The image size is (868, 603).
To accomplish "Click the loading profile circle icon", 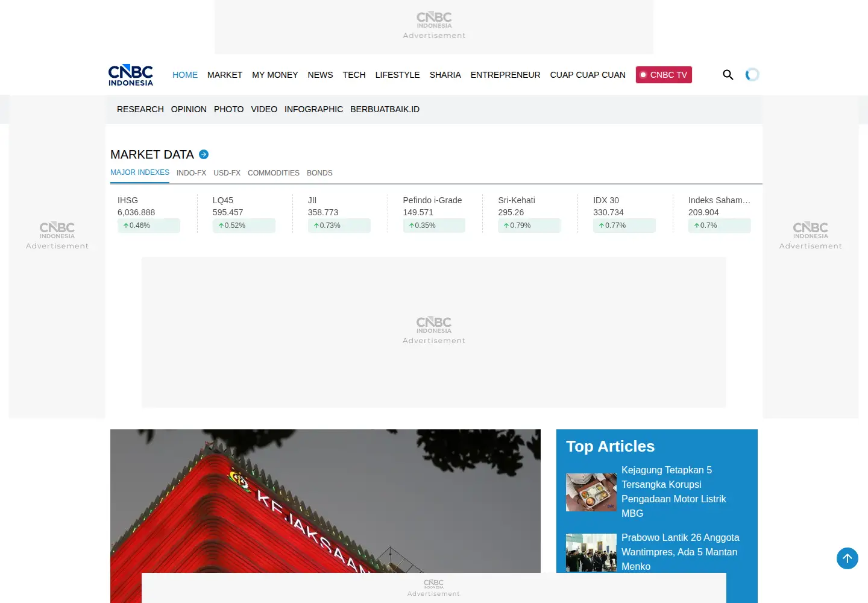I will pos(752,75).
